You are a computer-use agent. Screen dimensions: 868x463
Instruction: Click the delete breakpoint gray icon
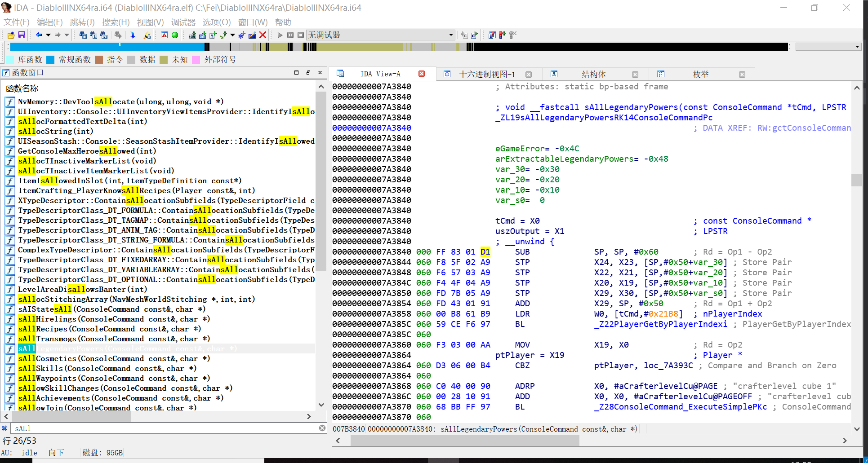click(513, 35)
